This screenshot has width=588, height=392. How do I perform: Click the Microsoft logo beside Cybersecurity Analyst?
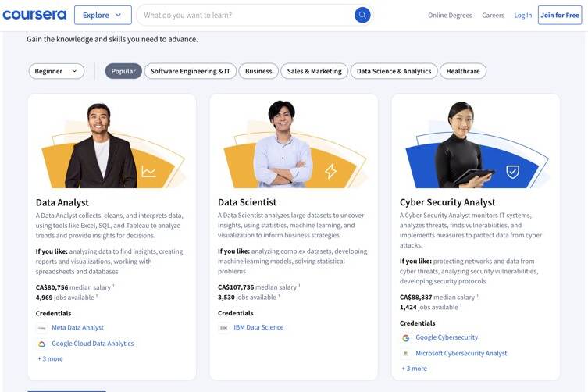(x=406, y=354)
